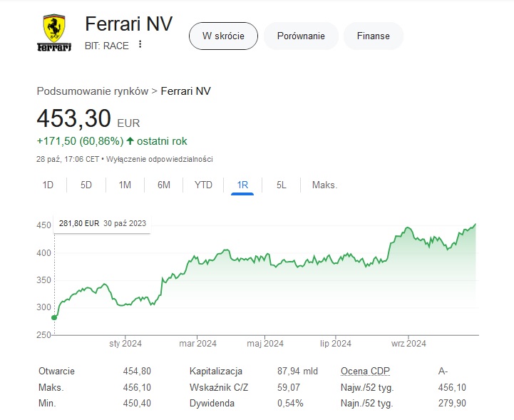Click the Wskaźnik C/Z value 59,07
The height and width of the screenshot is (420, 514).
pos(289,387)
